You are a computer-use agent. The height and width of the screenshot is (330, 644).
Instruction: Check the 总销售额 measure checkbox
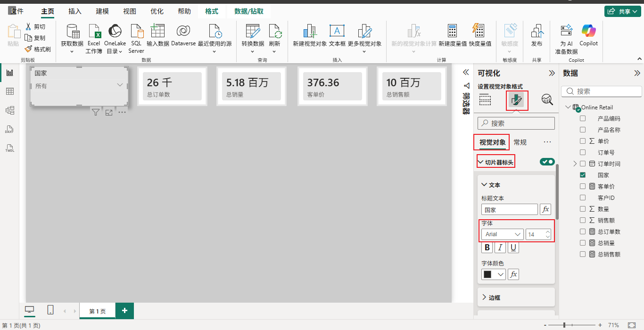(x=583, y=254)
